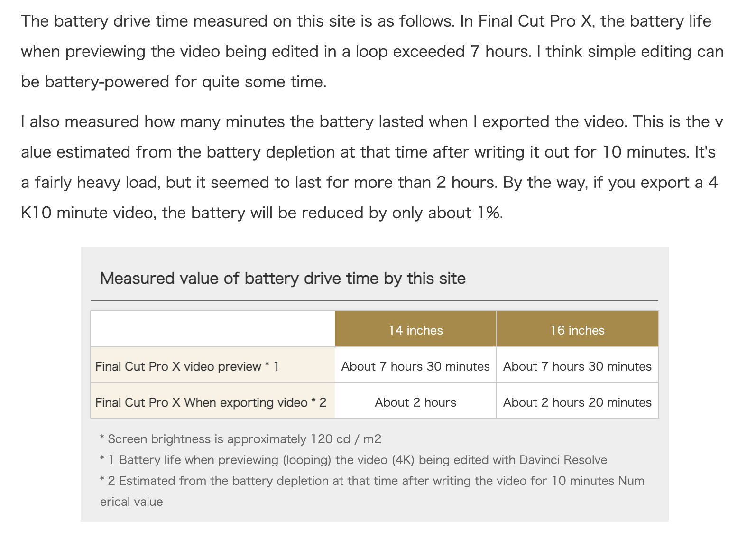
Task: Click the footnote mentioning Davinci Resolve
Action: click(353, 459)
